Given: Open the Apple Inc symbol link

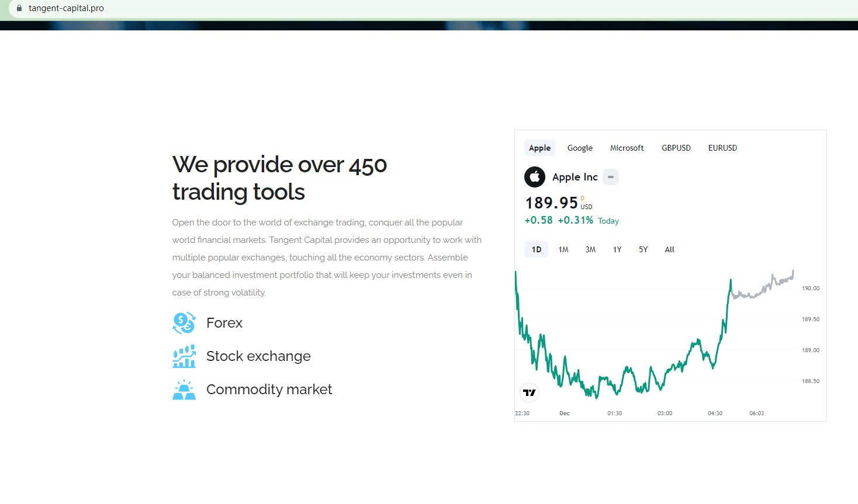Looking at the screenshot, I should (x=575, y=177).
